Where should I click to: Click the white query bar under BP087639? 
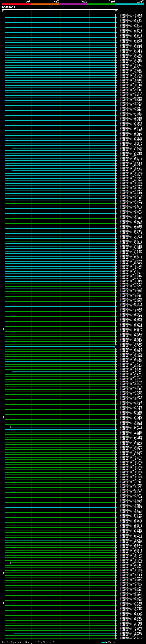coord(60,10)
